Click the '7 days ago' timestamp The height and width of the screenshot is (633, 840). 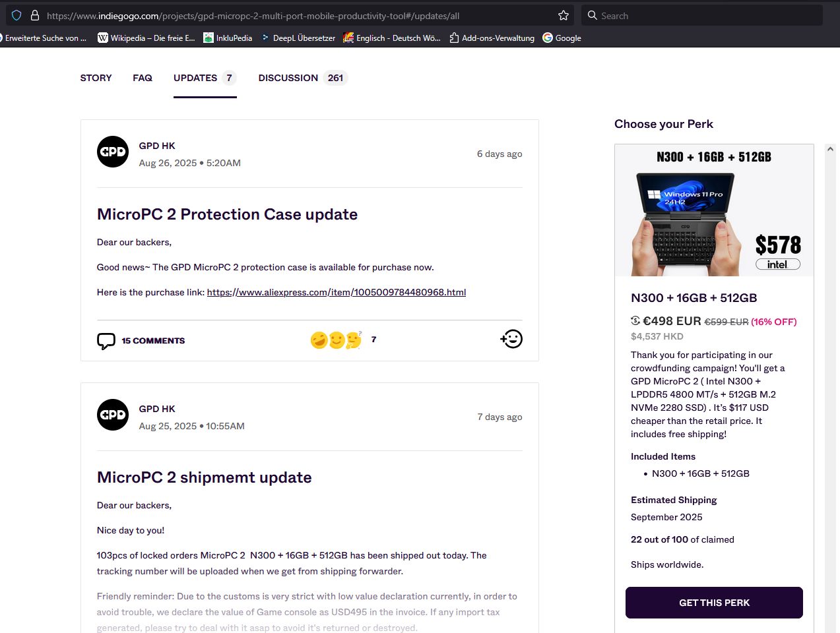pos(500,417)
